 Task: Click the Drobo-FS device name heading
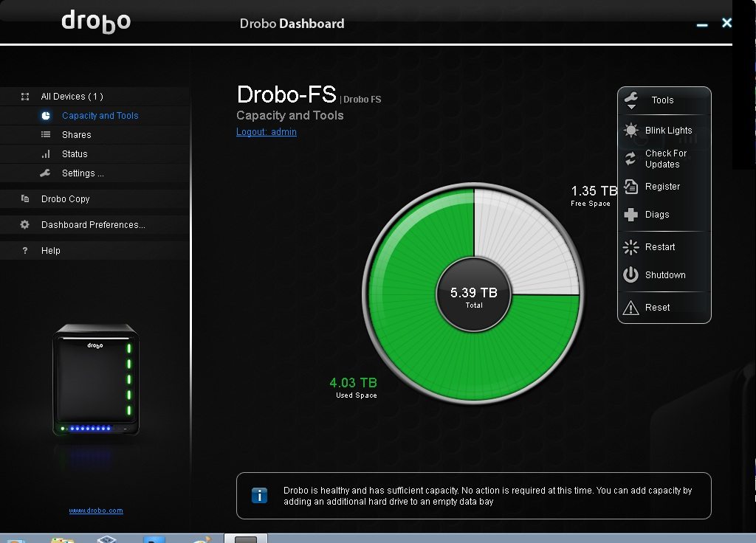286,94
